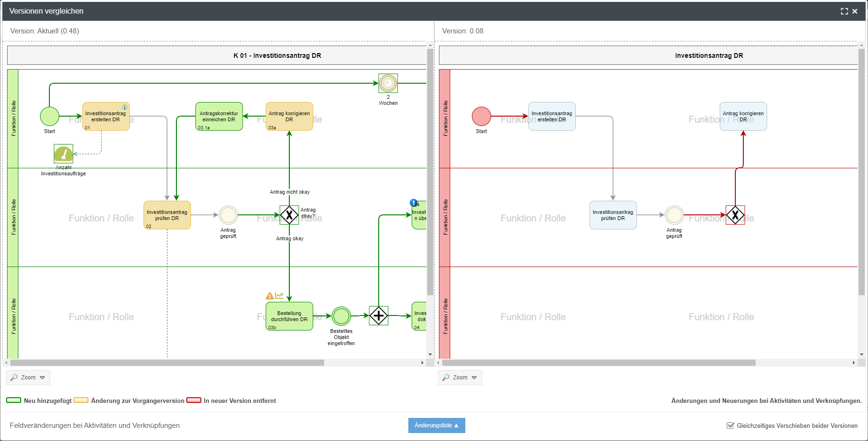Click the 2 Wochen timer event icon
868x441 pixels.
(388, 83)
